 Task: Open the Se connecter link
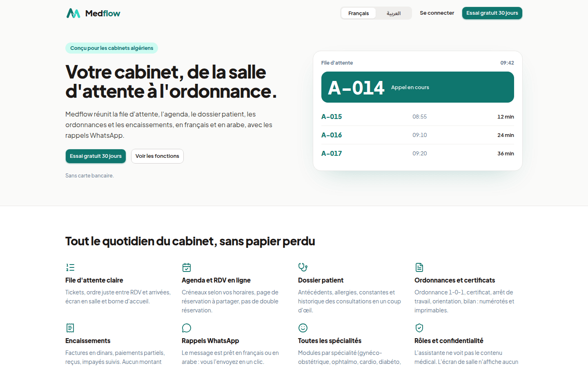437,13
